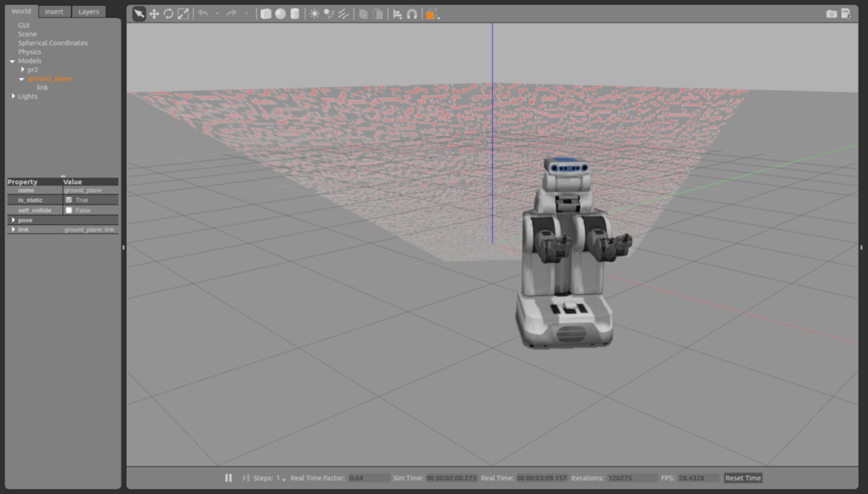Activate the Rotate mode tool
Image resolution: width=868 pixels, height=494 pixels.
tap(168, 14)
